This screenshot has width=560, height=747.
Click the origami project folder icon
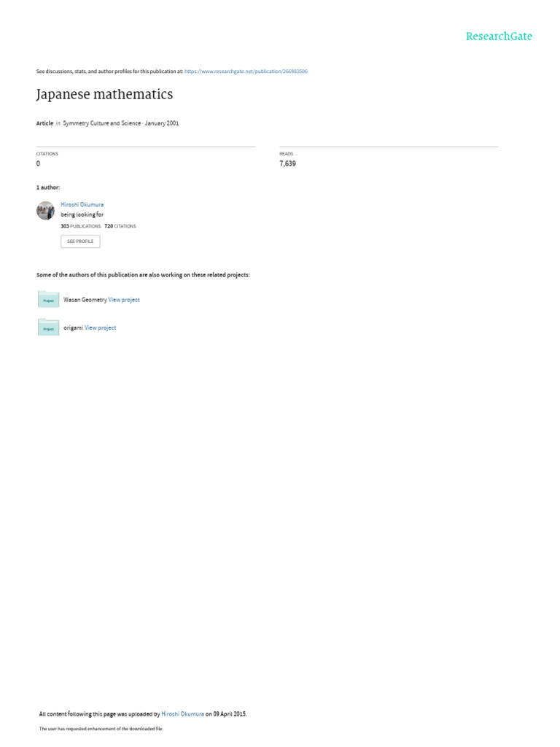pos(49,328)
